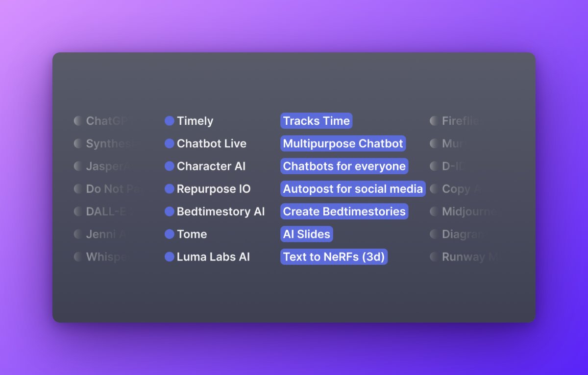Click the faded dot beside ChatGPT
This screenshot has width=588, height=375.
click(x=78, y=121)
